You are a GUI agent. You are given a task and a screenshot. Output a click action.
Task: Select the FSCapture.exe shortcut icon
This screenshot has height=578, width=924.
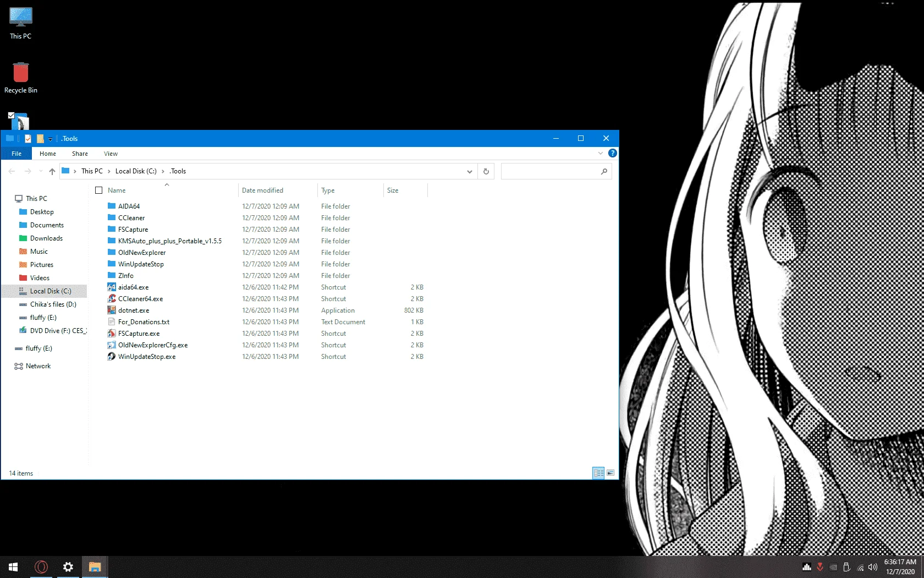coord(112,334)
